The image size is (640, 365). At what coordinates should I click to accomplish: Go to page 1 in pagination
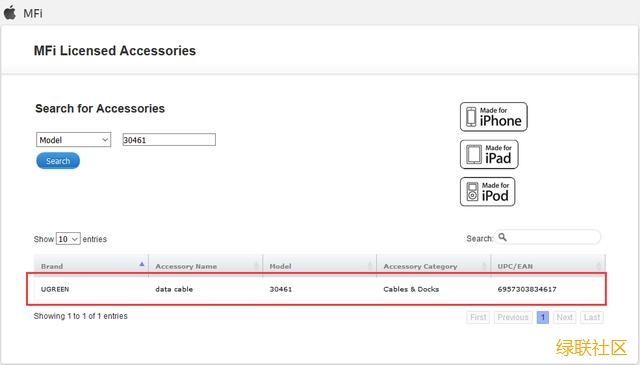542,317
